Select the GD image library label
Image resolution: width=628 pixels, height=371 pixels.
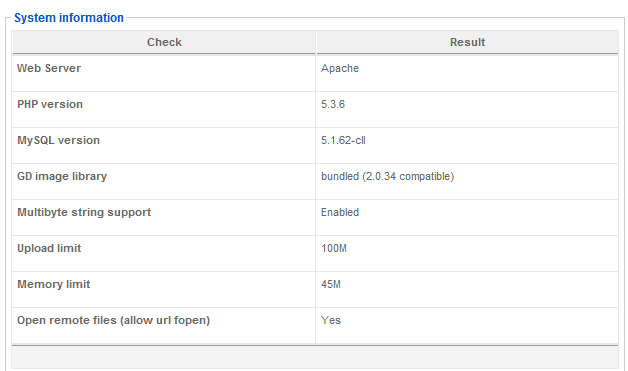tap(62, 177)
